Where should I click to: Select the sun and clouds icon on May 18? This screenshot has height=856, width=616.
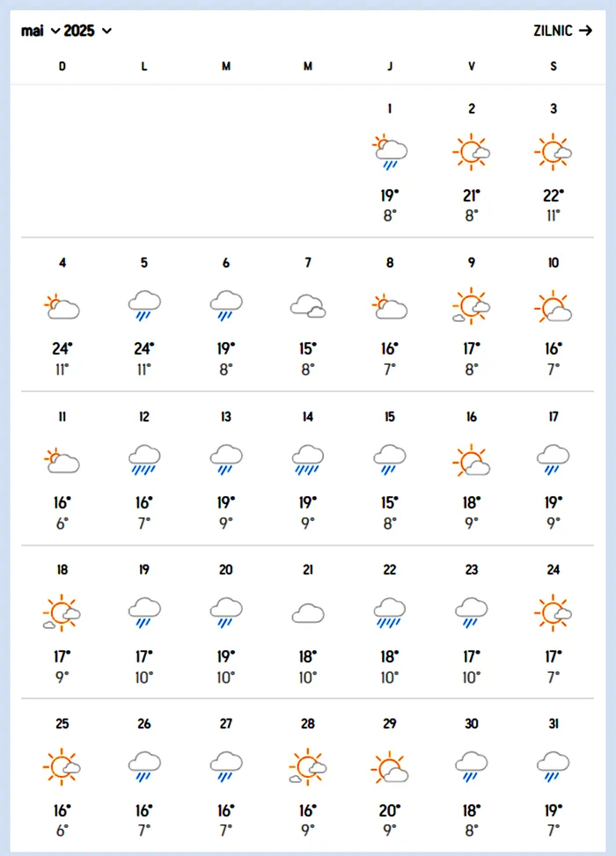(62, 613)
